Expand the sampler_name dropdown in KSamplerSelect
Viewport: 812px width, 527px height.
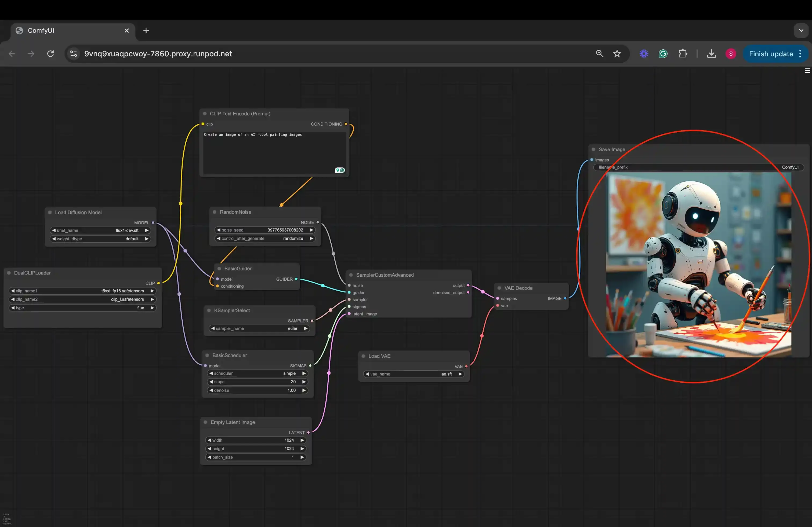pos(258,328)
